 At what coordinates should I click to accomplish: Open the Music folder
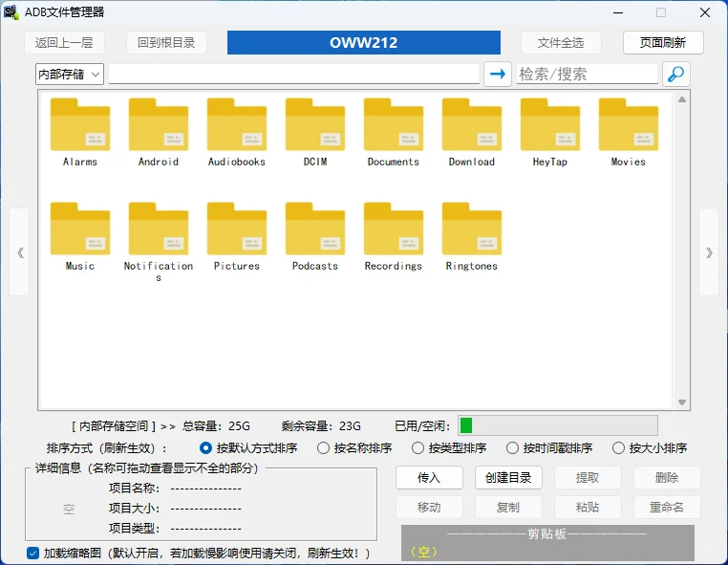coord(80,236)
